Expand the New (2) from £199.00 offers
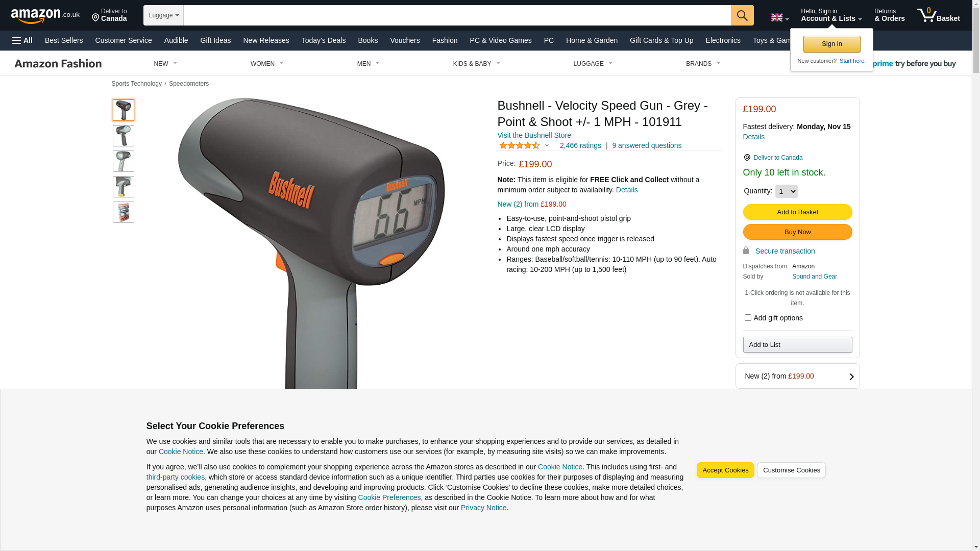This screenshot has width=980, height=551. [797, 376]
